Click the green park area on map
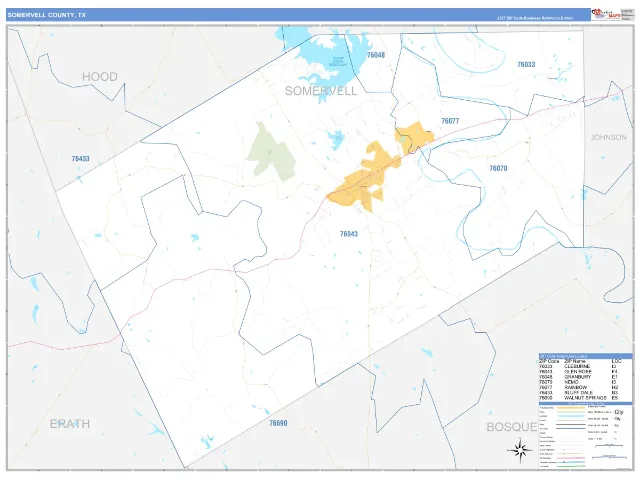 tap(271, 151)
